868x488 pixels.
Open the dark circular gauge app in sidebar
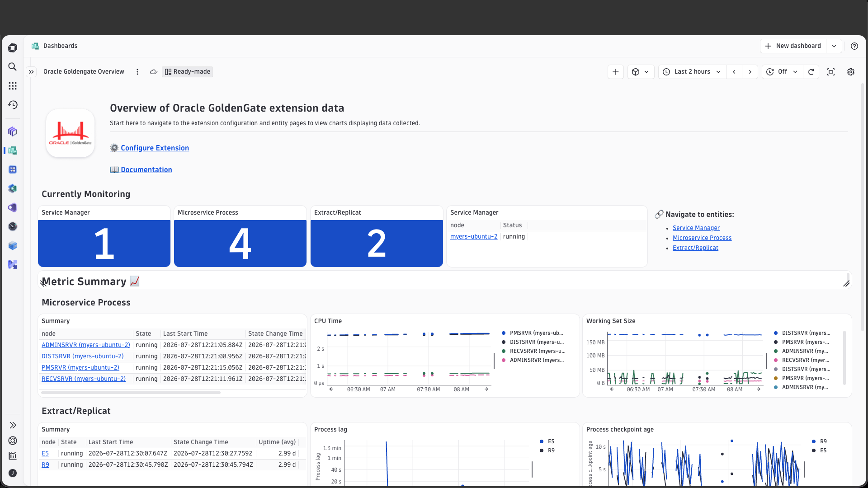(x=13, y=226)
